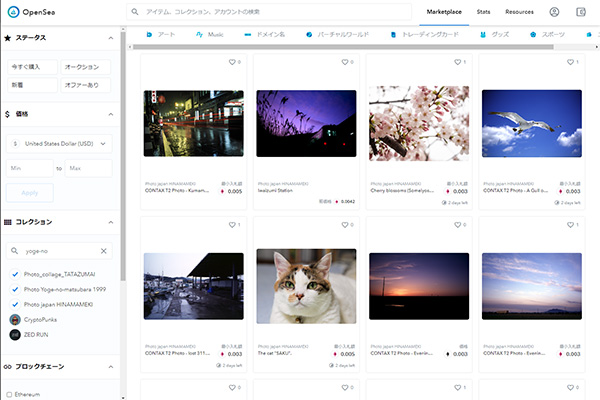Like the Cherry blossoms photo with heart icon
Image resolution: width=600 pixels, height=400 pixels.
click(x=457, y=62)
